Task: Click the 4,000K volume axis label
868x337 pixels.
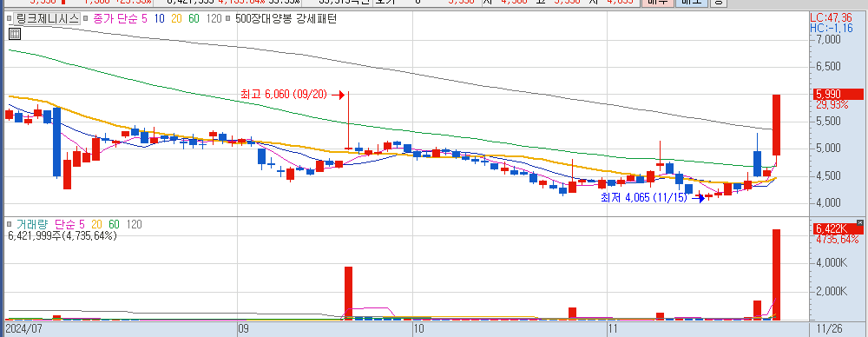Action: tap(832, 262)
